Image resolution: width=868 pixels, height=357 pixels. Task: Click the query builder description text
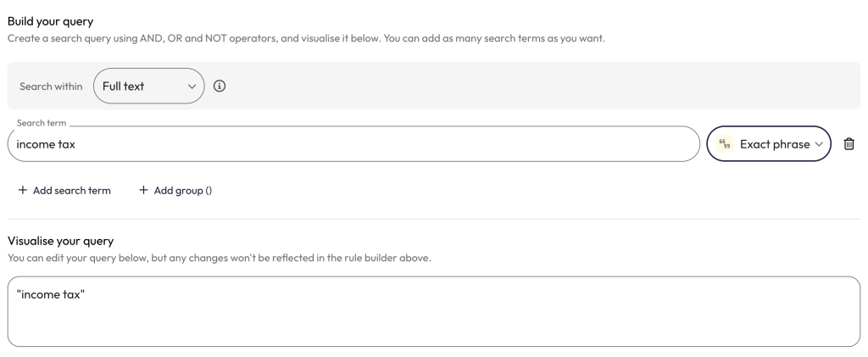tap(305, 38)
